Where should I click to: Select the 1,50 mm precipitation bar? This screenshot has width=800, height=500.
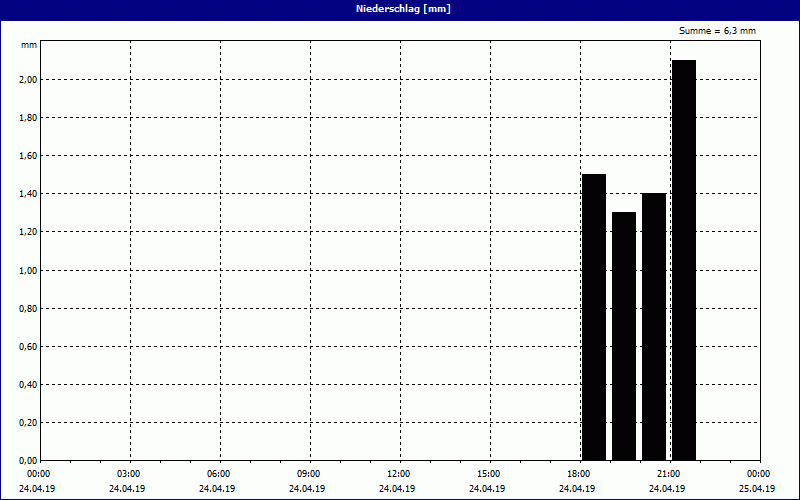(x=594, y=317)
